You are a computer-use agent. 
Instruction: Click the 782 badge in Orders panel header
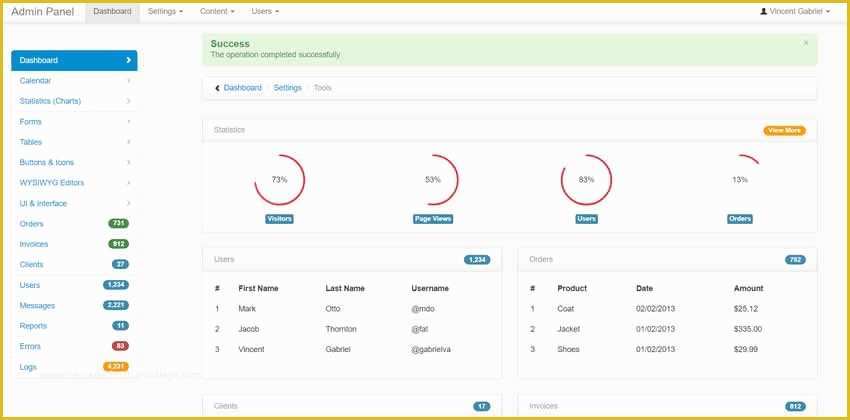(x=795, y=260)
